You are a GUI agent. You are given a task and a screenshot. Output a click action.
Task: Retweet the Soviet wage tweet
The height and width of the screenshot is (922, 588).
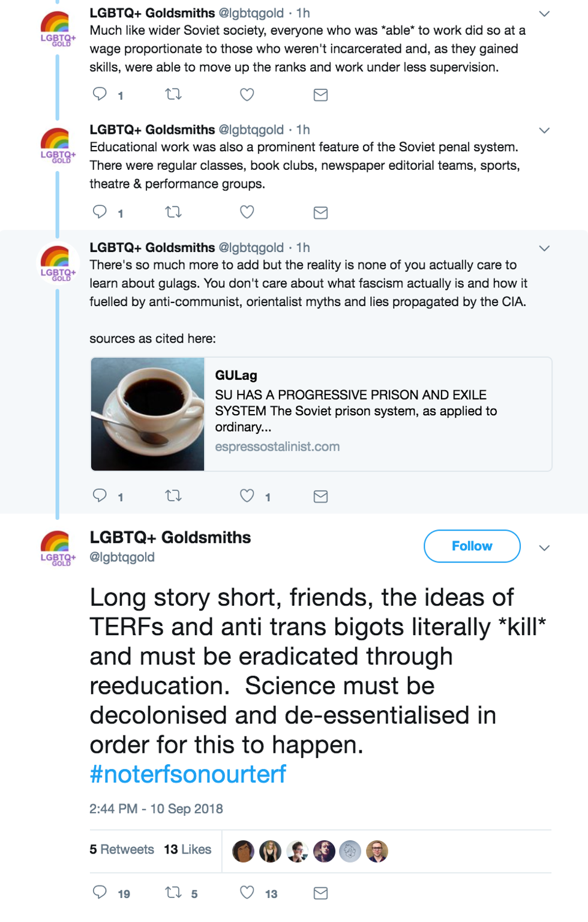(173, 94)
